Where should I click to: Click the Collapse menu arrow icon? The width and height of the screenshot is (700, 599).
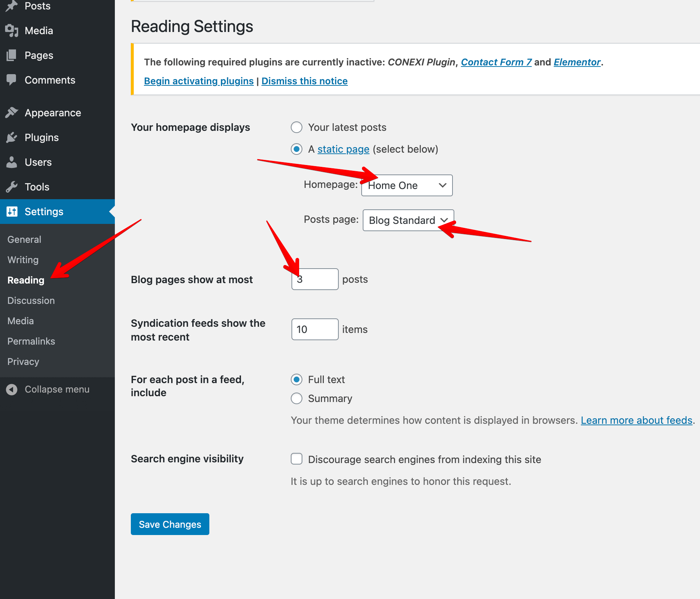tap(12, 389)
